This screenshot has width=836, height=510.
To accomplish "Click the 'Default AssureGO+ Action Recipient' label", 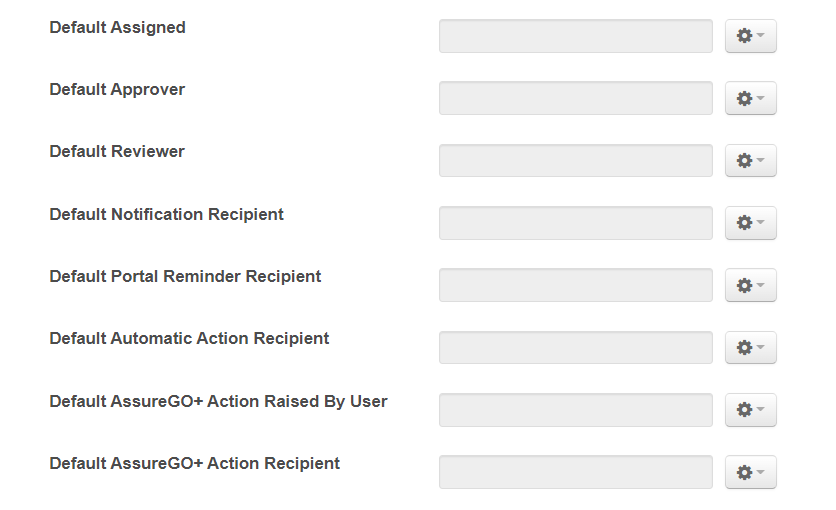I will coord(194,464).
